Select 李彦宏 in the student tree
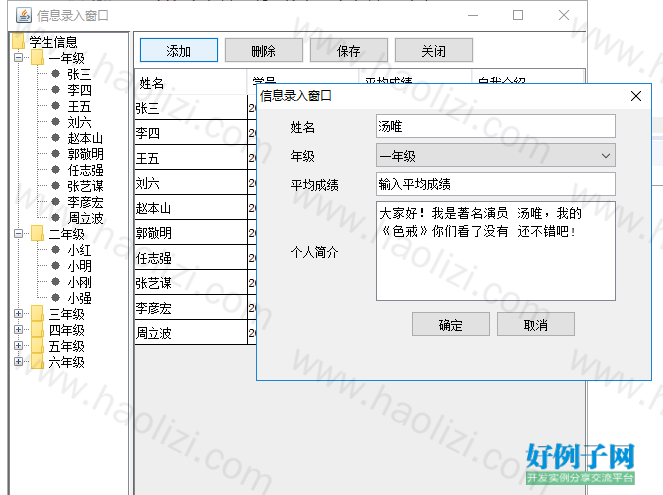Viewport: 663px width, 495px height. 85,202
